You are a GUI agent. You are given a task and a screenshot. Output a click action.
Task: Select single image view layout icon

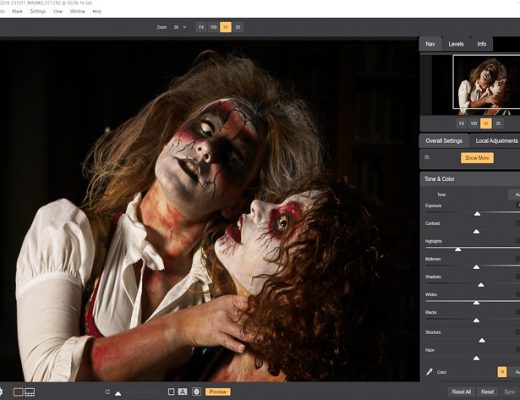coord(18,392)
